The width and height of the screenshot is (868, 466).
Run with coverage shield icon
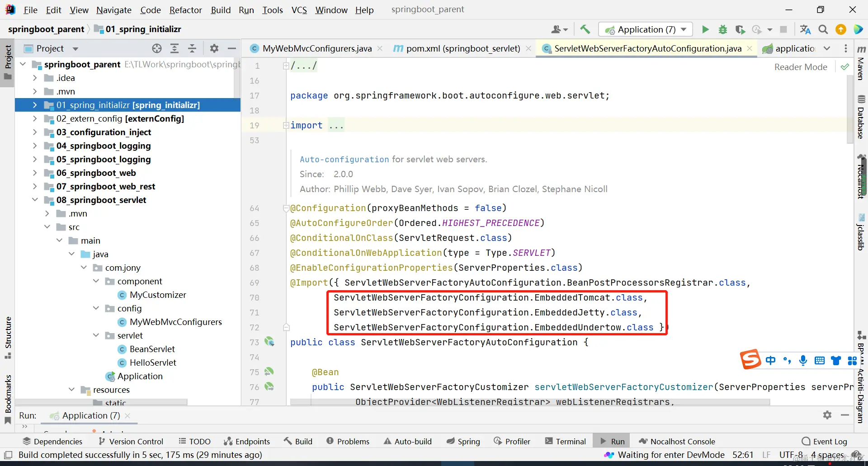(740, 29)
